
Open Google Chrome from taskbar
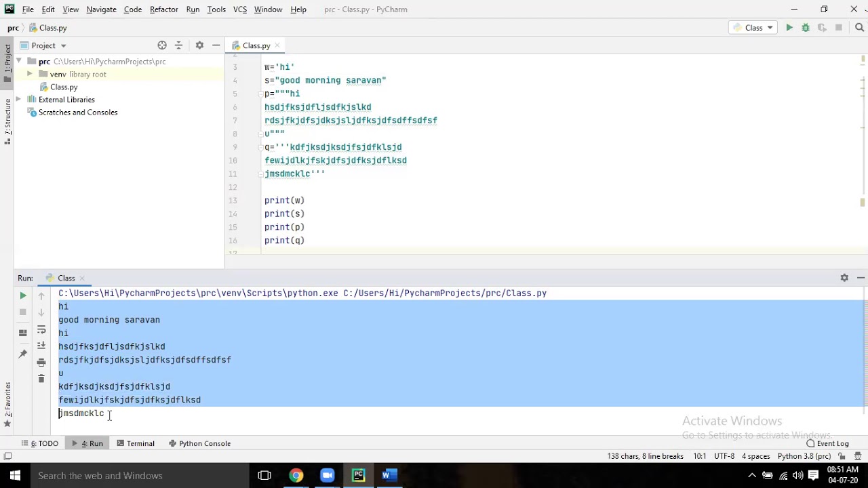pos(296,475)
